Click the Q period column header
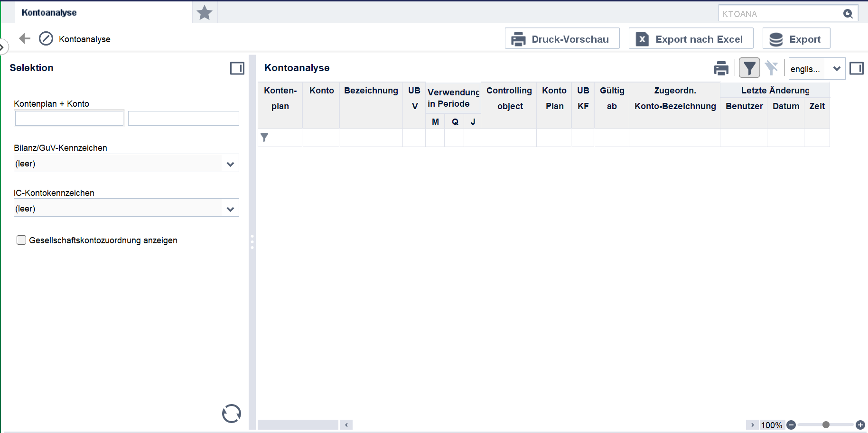 [455, 121]
